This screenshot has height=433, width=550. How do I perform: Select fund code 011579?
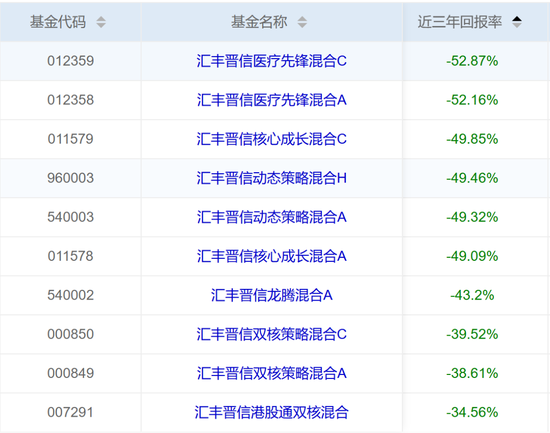point(71,139)
